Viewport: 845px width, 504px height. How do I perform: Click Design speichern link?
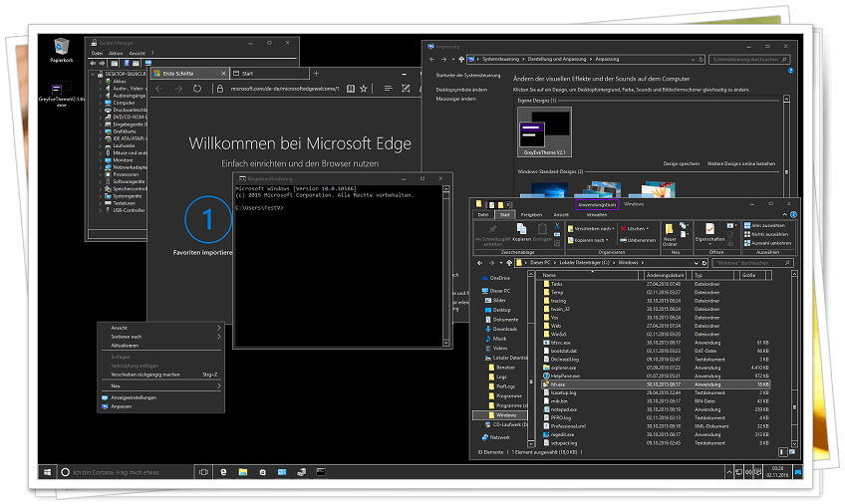coord(682,163)
